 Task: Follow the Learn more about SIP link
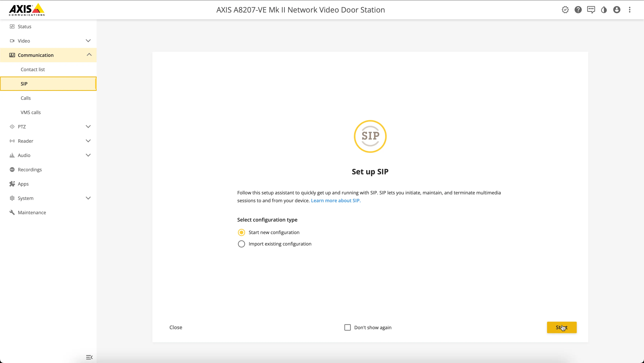tap(335, 201)
